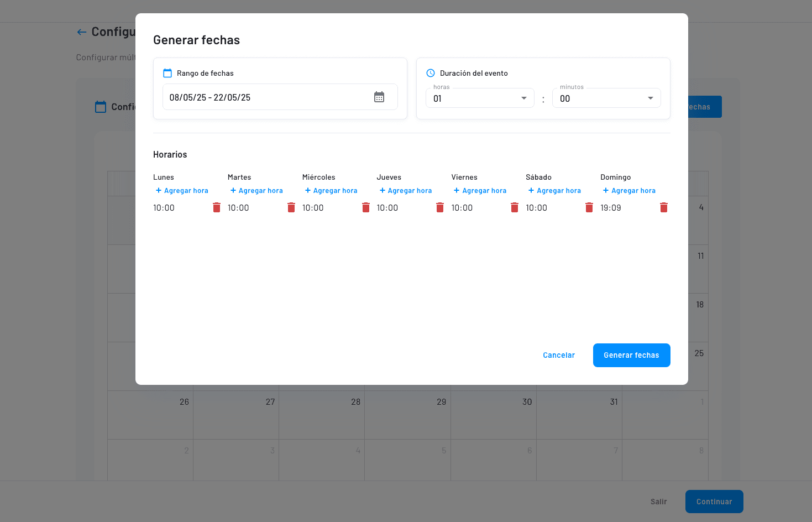Click the Lunes 10:00 time value

tap(164, 208)
